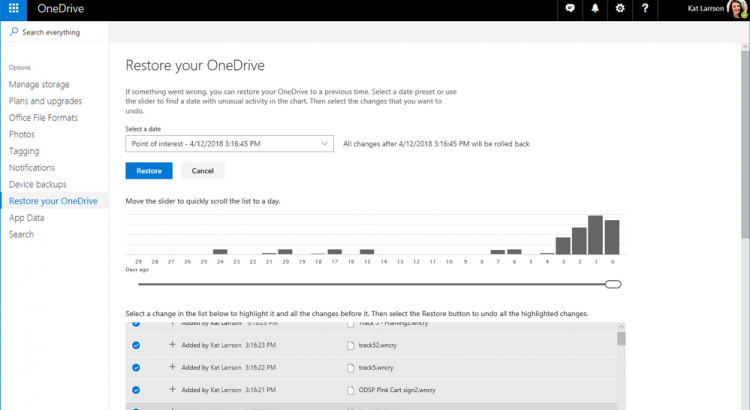The image size is (750, 410).
Task: Click 'Added by Kat Larrson 3:16:23 PM' text
Action: tap(229, 345)
